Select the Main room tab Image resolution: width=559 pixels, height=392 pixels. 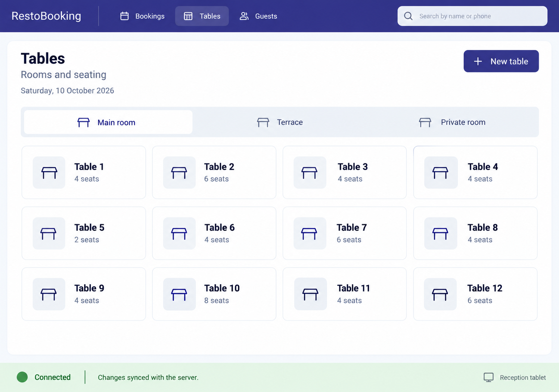108,122
